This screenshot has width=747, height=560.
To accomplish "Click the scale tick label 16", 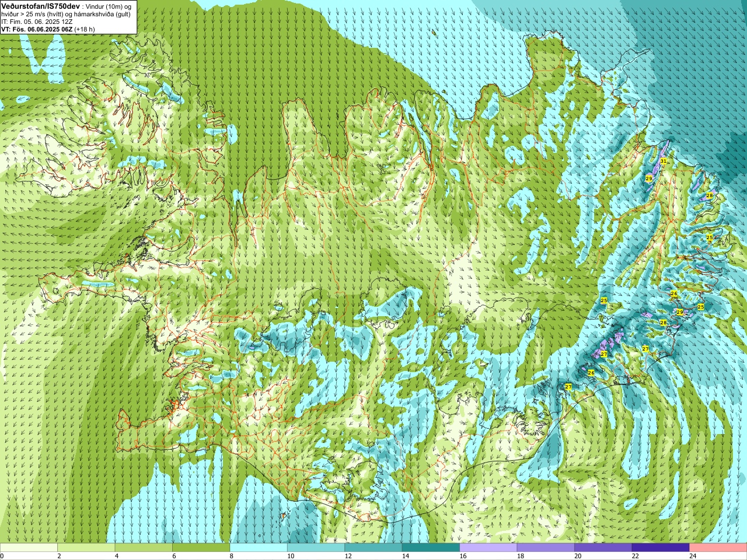I will point(462,556).
